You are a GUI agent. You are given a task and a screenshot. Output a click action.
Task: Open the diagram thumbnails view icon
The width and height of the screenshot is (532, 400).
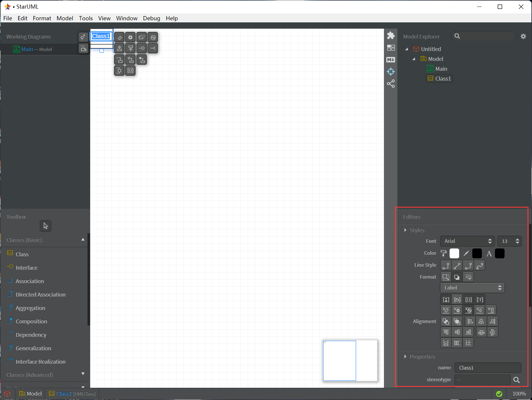tap(391, 48)
